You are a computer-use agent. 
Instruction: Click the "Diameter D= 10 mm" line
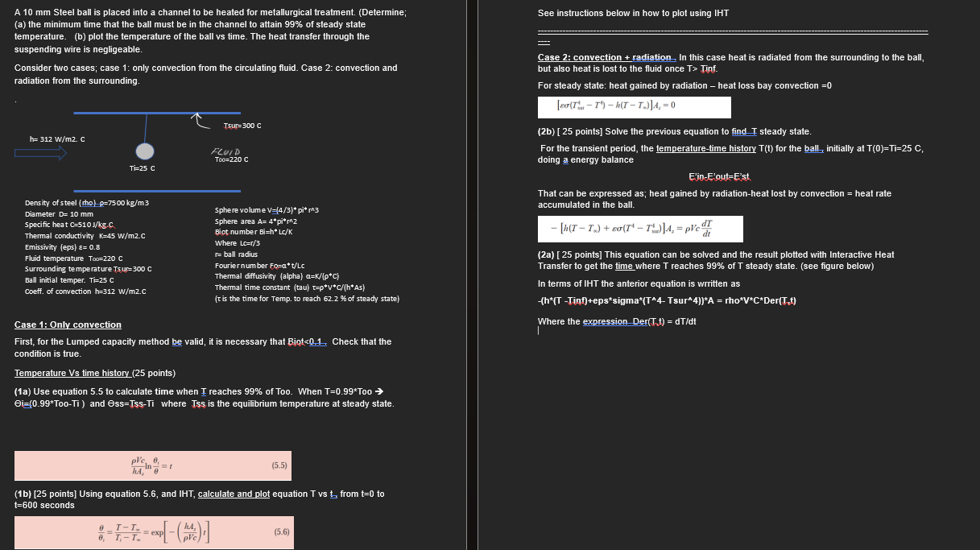click(60, 214)
